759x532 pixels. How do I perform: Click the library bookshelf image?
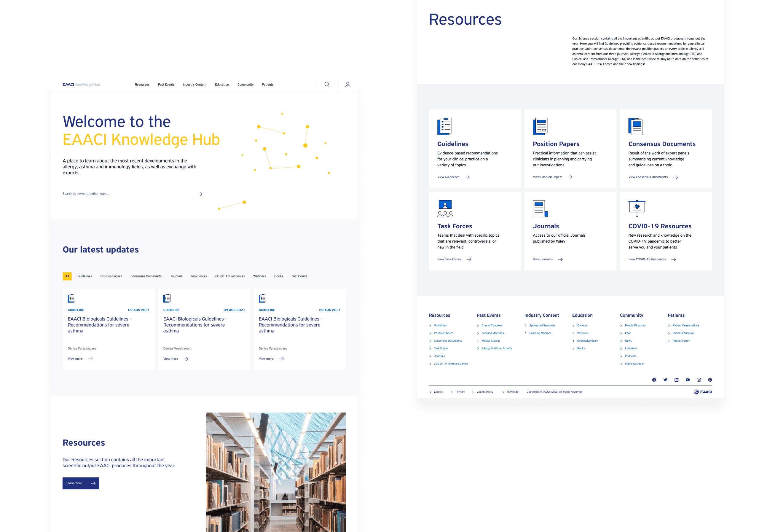coord(276,472)
